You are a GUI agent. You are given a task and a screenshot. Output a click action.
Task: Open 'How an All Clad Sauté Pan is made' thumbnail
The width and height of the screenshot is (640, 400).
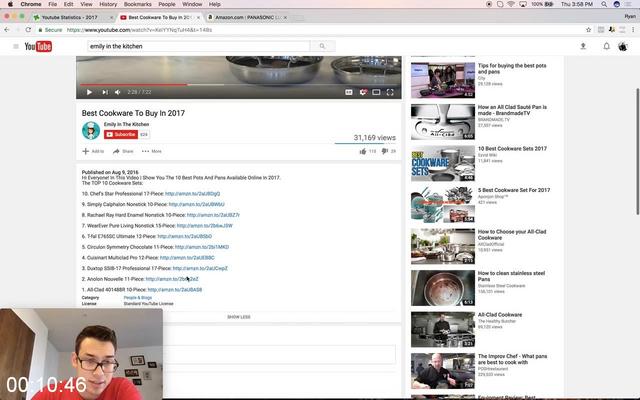click(443, 122)
